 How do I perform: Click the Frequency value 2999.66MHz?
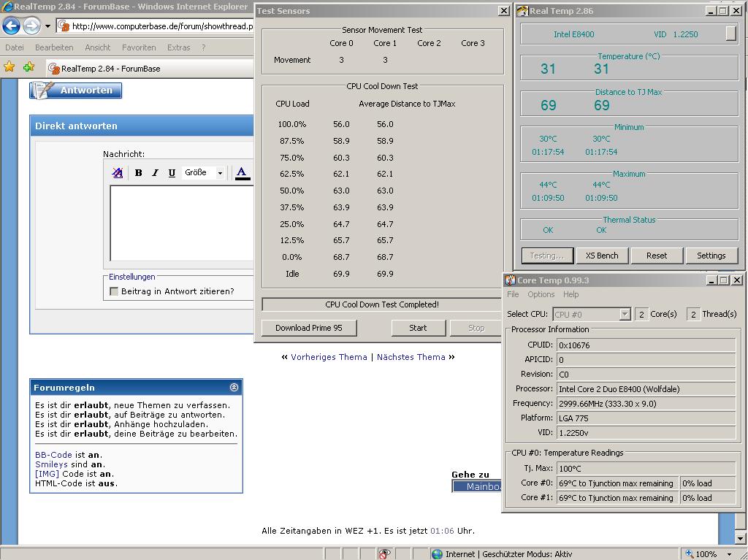point(646,404)
